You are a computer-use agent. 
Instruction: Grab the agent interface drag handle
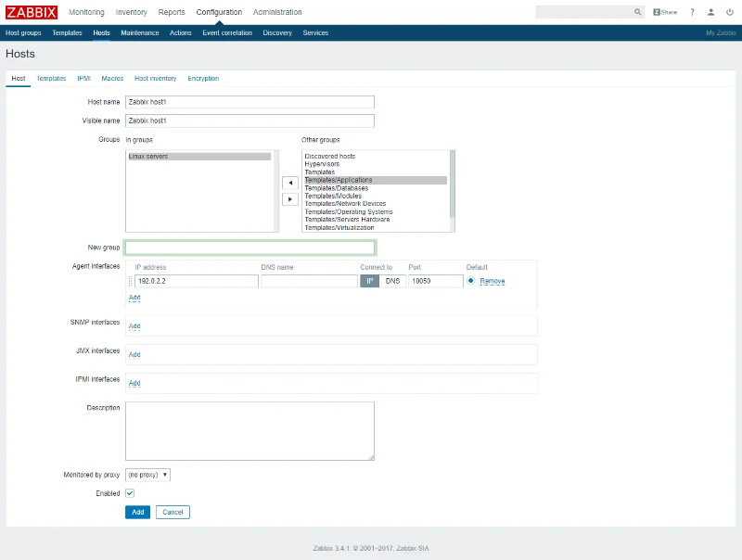[130, 281]
